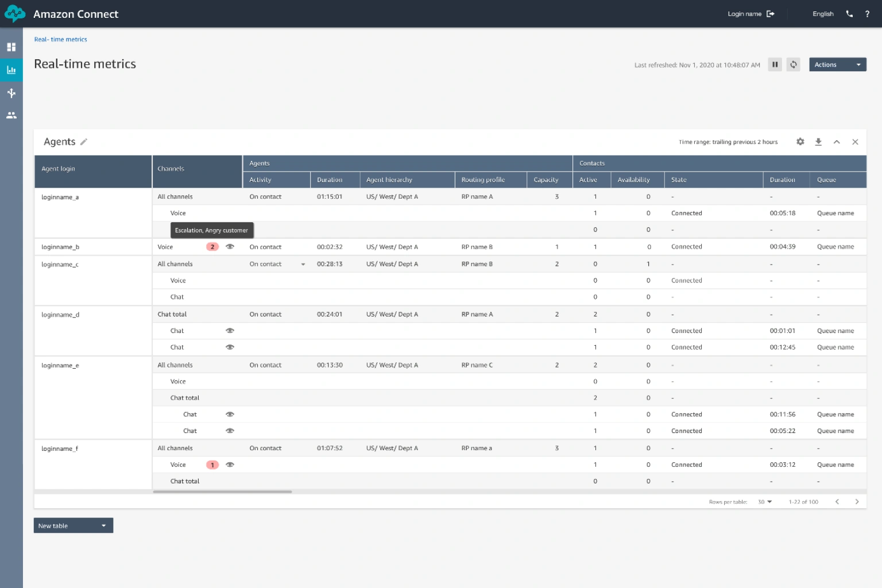
Task: Open the help question mark icon
Action: click(867, 14)
